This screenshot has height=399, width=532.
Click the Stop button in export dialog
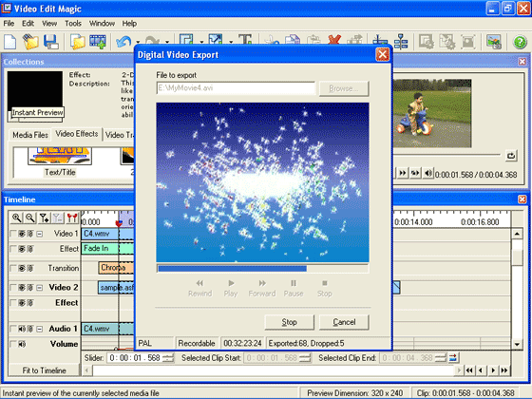point(290,322)
